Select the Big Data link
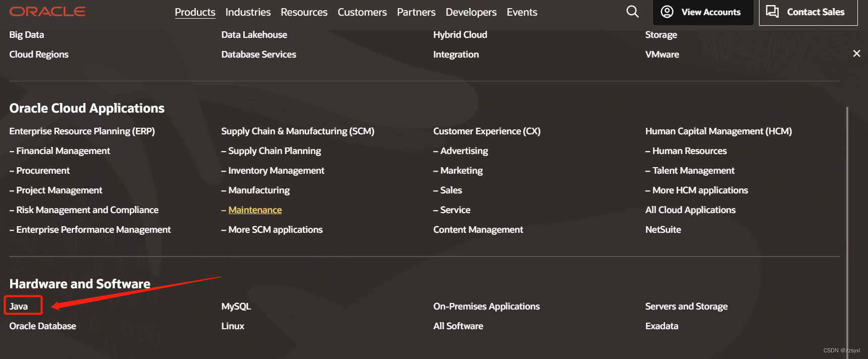 (x=27, y=35)
